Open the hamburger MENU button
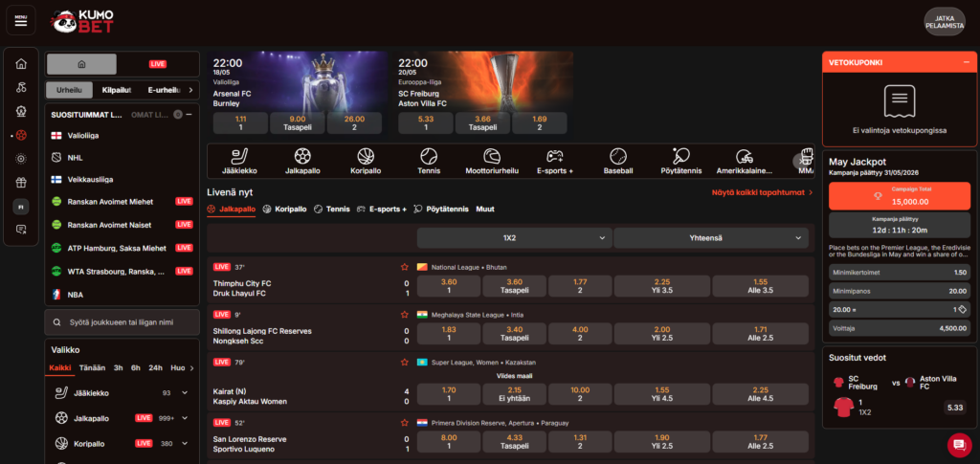Viewport: 980px width, 464px height. coord(21,20)
